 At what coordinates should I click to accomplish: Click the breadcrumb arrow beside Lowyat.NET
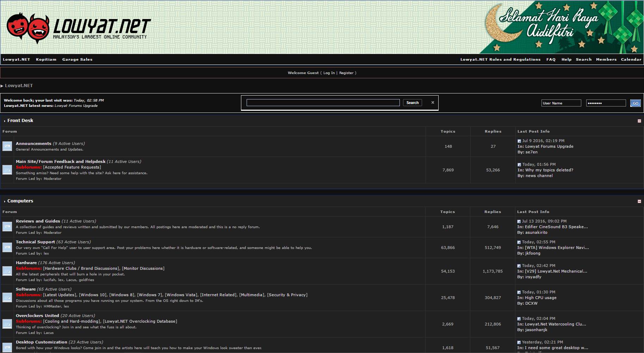coord(2,86)
